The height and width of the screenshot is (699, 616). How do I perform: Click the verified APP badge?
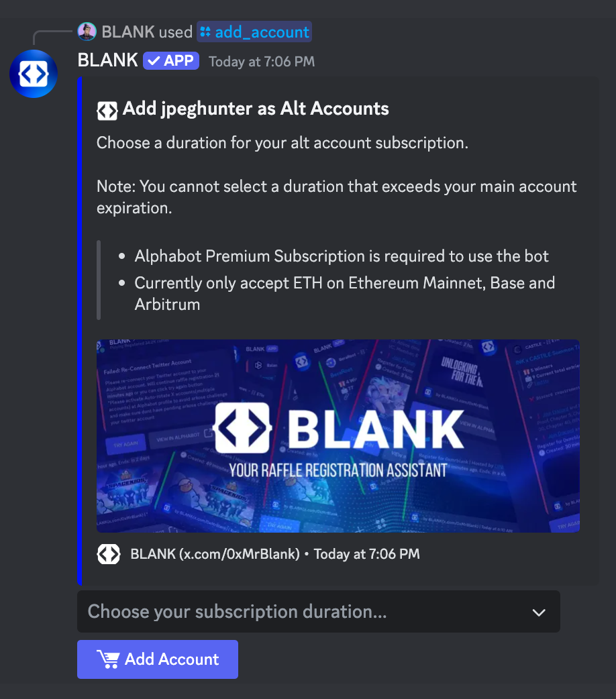pyautogui.click(x=171, y=60)
